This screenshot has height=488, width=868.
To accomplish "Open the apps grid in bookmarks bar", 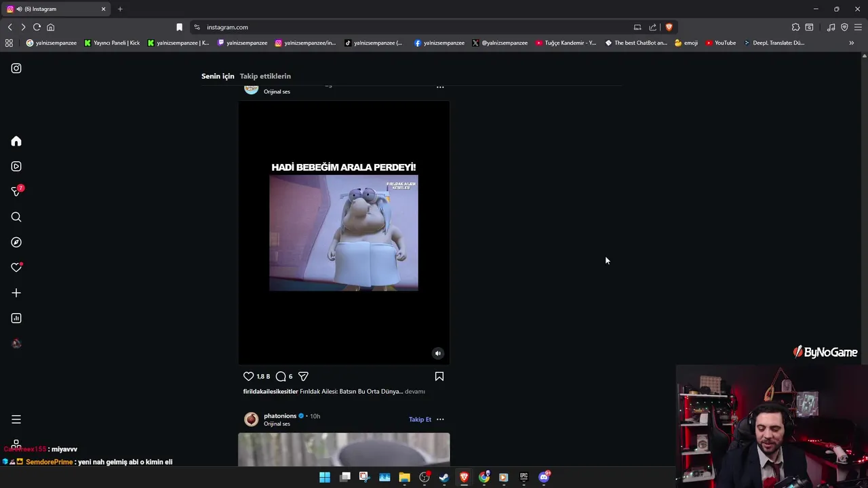I will (x=9, y=43).
